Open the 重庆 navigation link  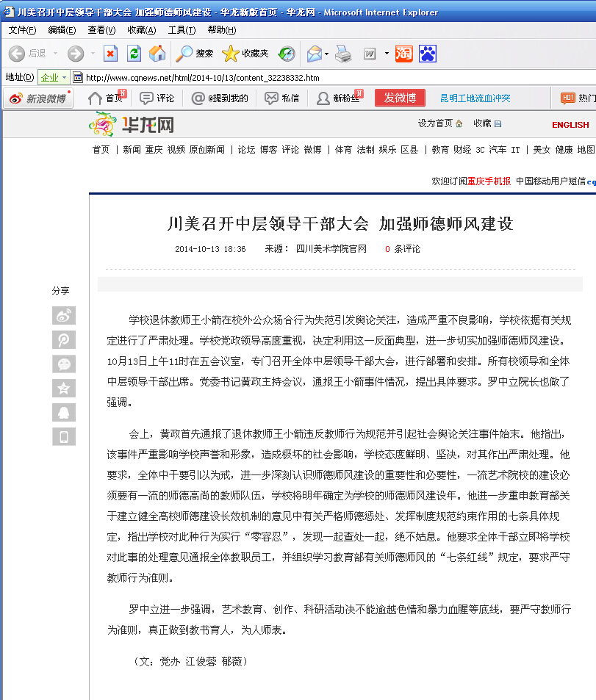coord(154,150)
